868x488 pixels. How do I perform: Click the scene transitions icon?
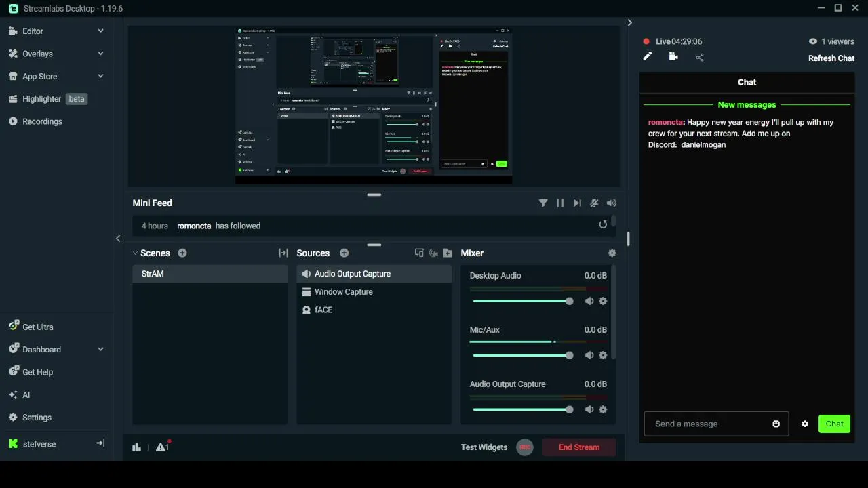click(283, 253)
